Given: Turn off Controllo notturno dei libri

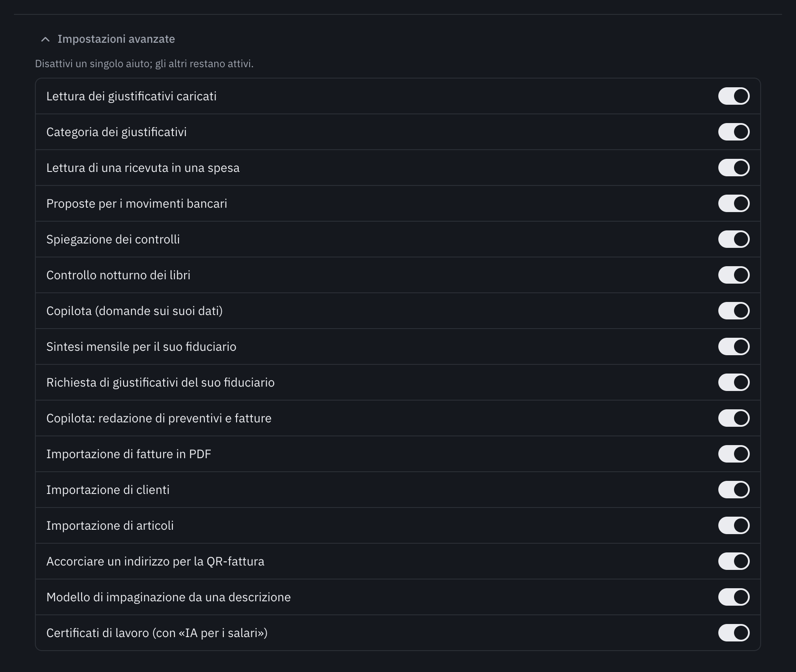Looking at the screenshot, I should [x=734, y=275].
